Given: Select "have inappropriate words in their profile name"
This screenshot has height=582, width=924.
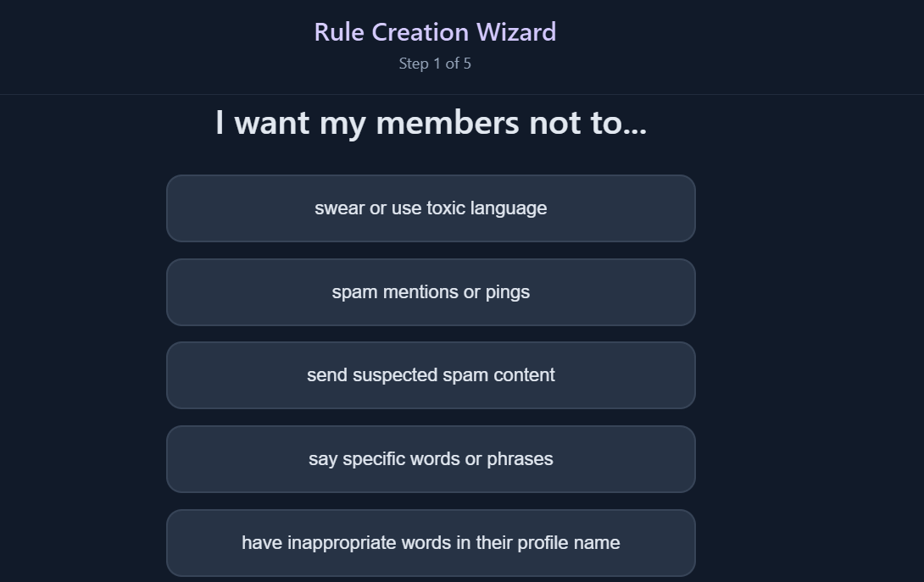Looking at the screenshot, I should (x=431, y=543).
